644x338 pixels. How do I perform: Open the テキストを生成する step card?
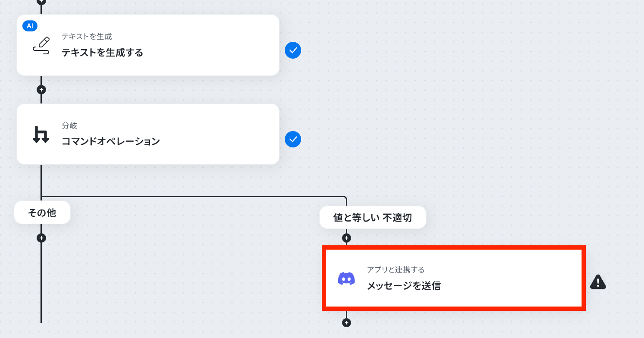pyautogui.click(x=148, y=45)
